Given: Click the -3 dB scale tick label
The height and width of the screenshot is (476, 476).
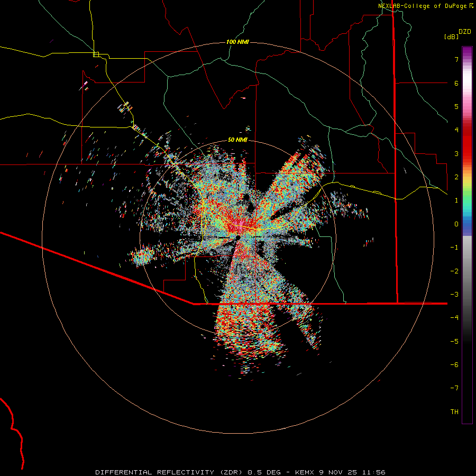Looking at the screenshot, I should point(454,295).
